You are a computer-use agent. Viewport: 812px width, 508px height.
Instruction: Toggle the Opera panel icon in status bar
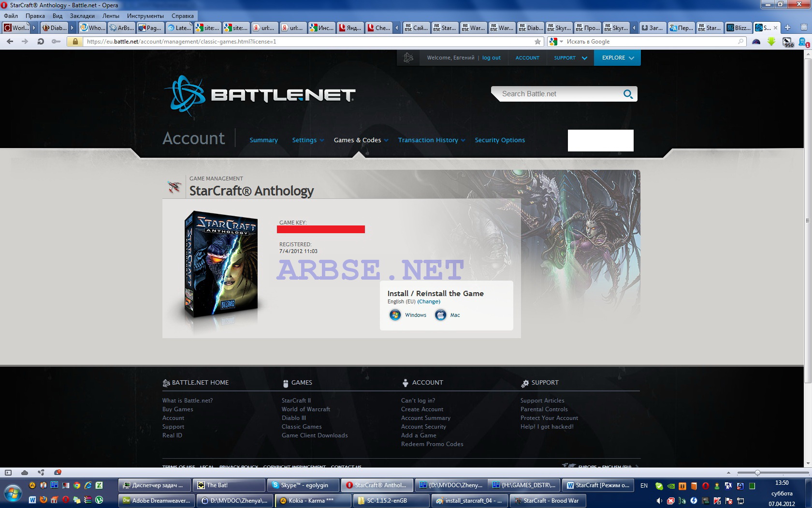8,473
